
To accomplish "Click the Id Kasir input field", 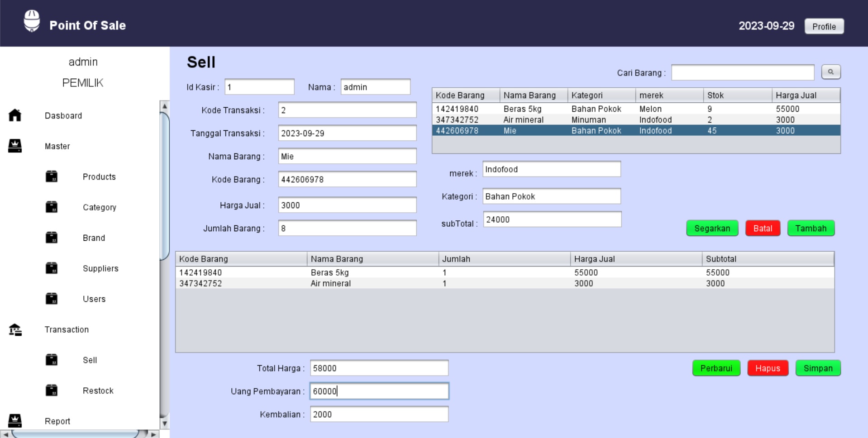I will point(259,87).
